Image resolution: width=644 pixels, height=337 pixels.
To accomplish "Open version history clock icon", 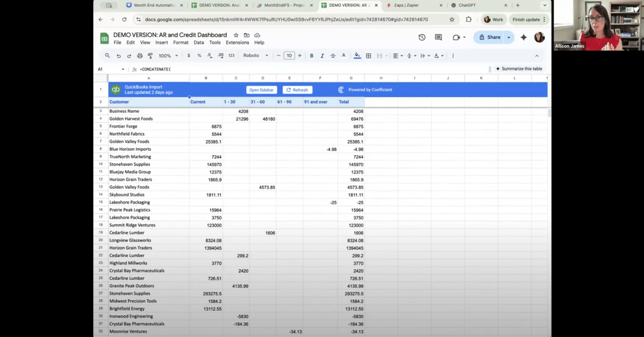I will point(422,38).
